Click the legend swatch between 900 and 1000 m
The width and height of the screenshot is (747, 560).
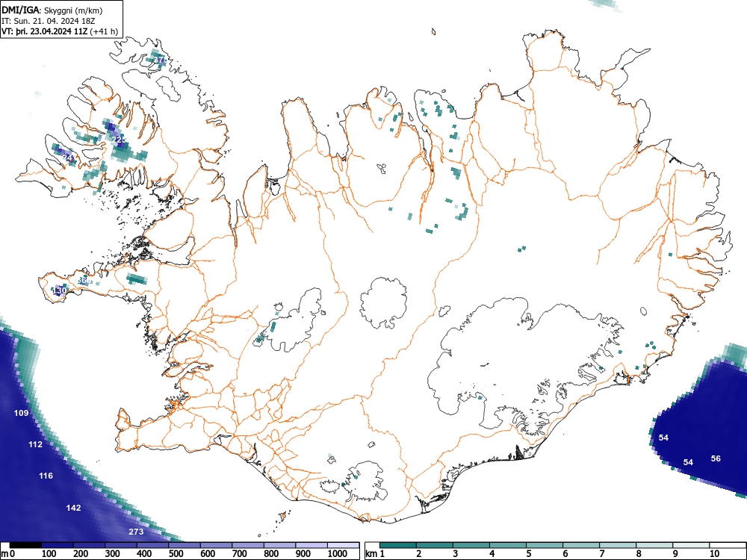pyautogui.click(x=311, y=545)
